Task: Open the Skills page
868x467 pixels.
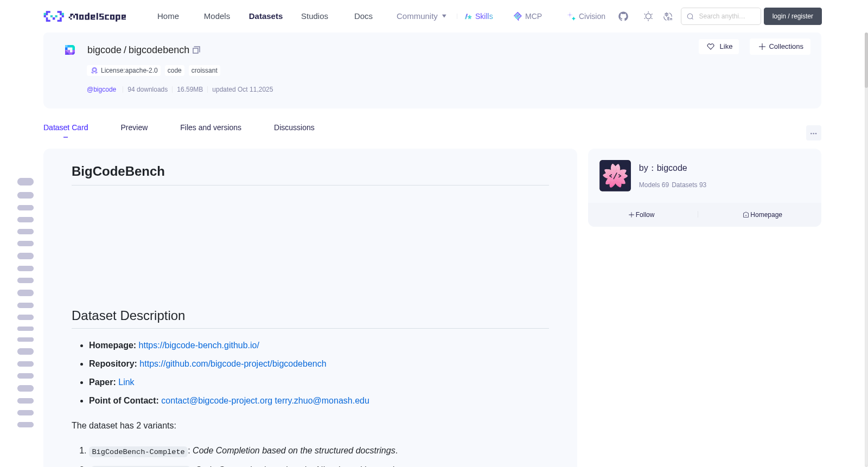Action: [478, 16]
